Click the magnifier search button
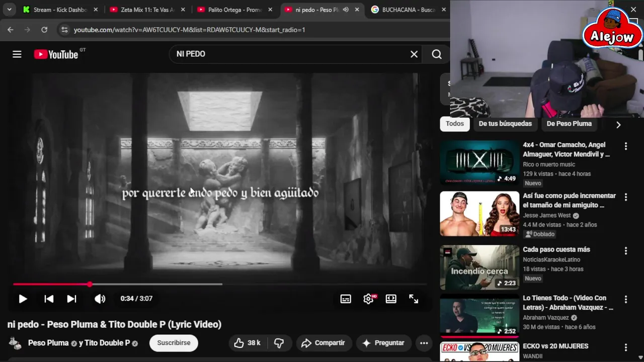 pos(437,54)
